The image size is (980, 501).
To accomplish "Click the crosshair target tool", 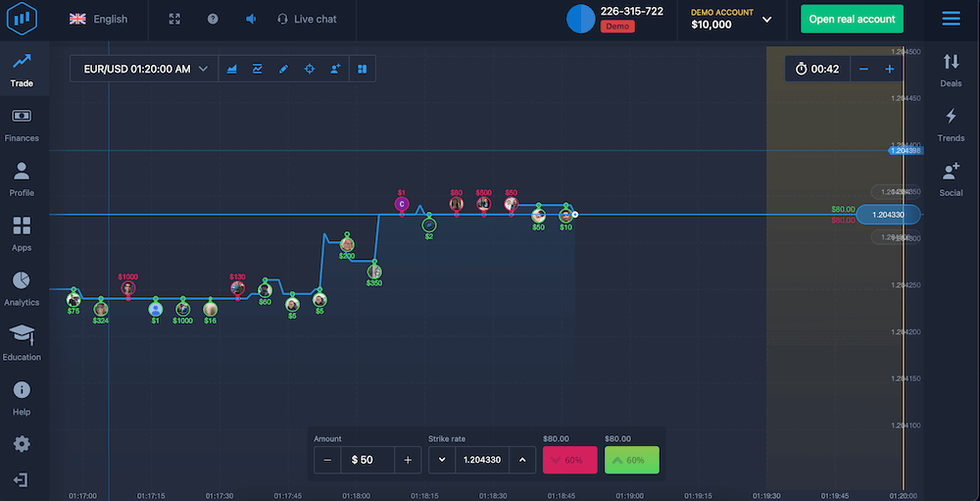I will point(310,70).
